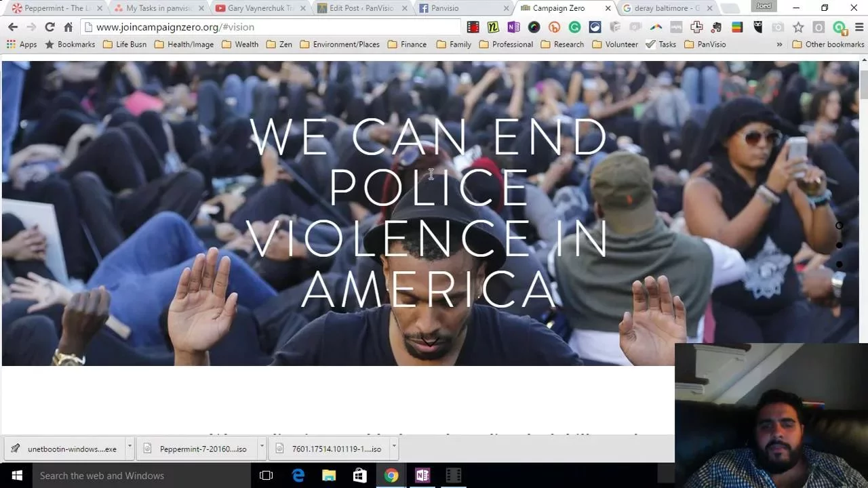
Task: Open the Windows Store taskbar icon
Action: (360, 476)
